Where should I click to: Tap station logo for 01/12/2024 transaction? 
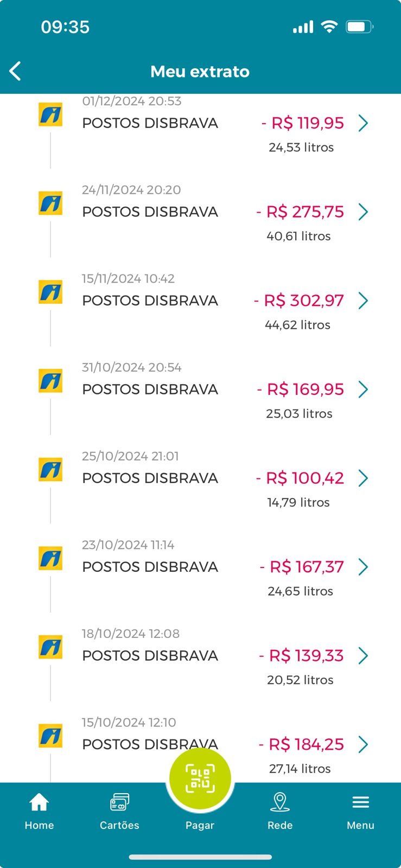(50, 114)
